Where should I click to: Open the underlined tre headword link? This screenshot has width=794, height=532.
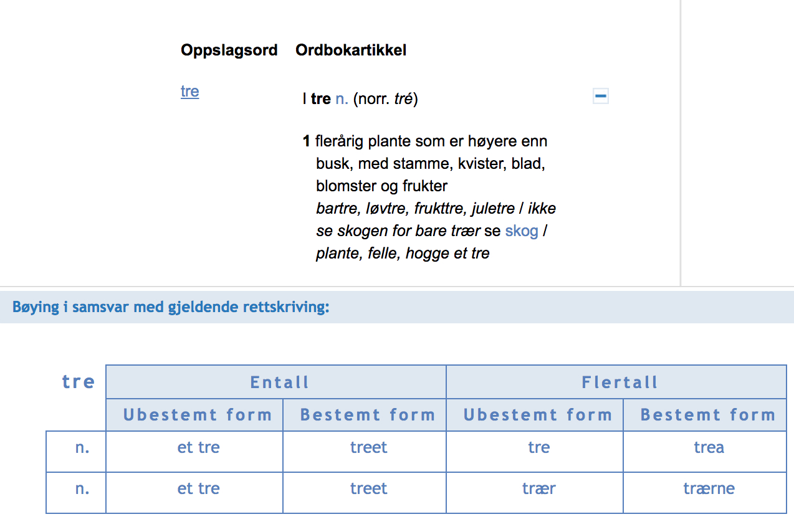pyautogui.click(x=189, y=92)
